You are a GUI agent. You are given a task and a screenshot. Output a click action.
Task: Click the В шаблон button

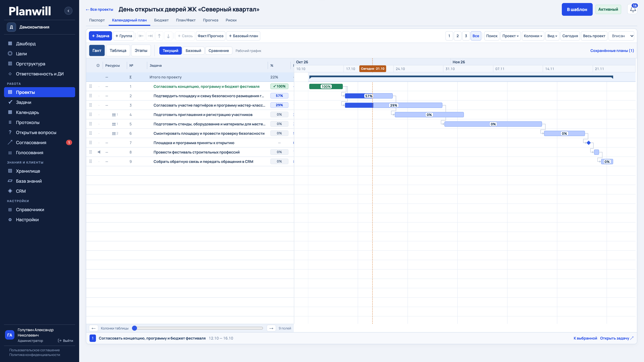[x=577, y=10]
